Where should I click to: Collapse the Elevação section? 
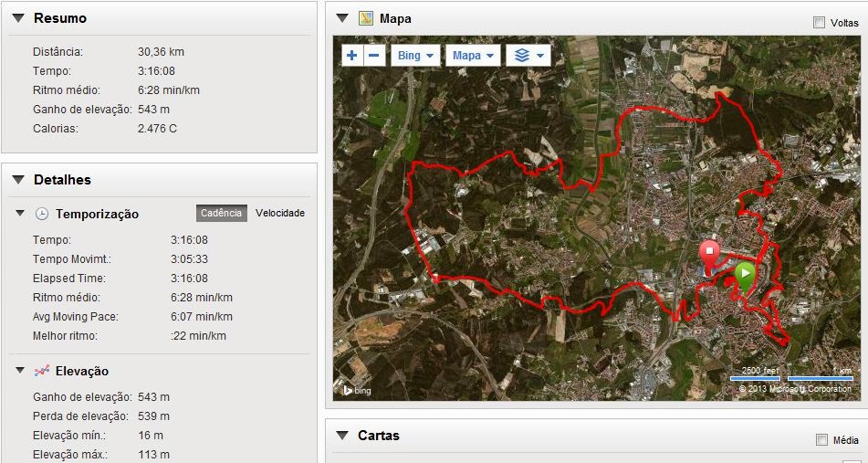pos(20,371)
